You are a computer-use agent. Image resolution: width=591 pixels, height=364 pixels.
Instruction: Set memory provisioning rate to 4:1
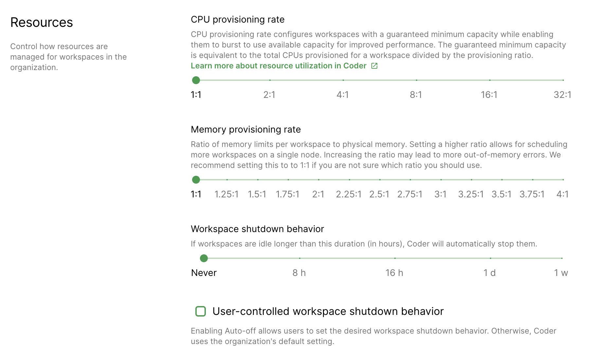(x=563, y=179)
